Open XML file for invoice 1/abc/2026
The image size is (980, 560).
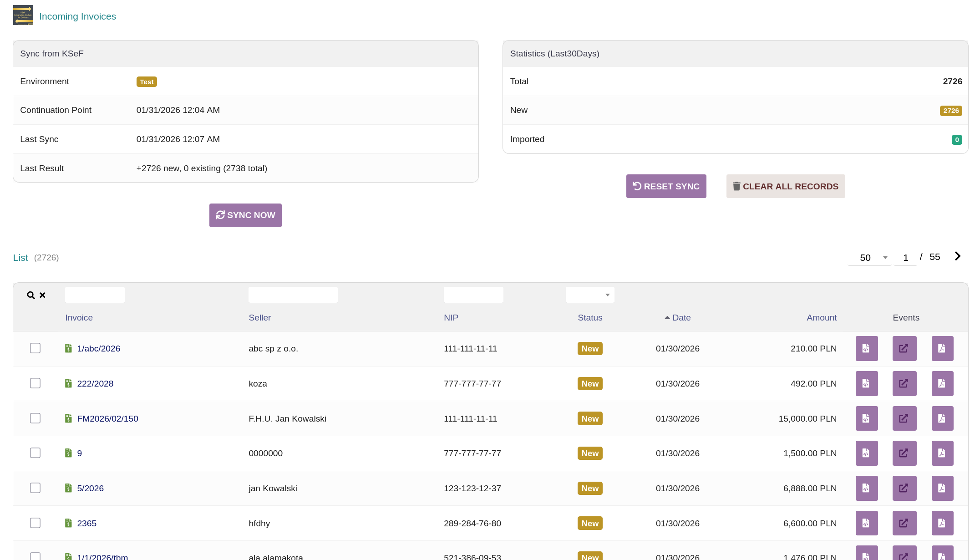click(866, 349)
